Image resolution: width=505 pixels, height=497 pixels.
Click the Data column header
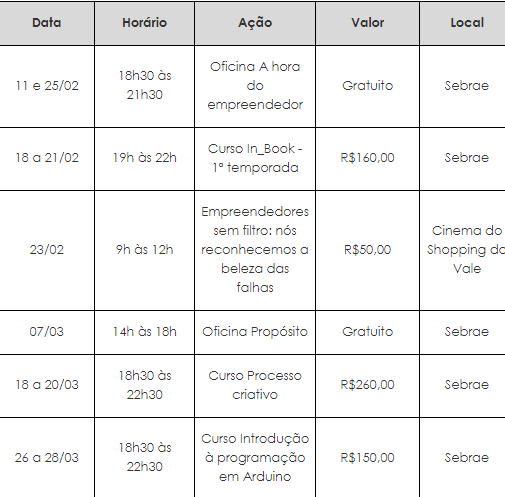point(47,23)
